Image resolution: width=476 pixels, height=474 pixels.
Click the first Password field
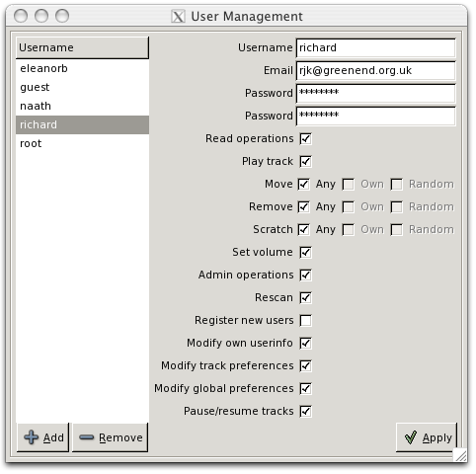[376, 94]
